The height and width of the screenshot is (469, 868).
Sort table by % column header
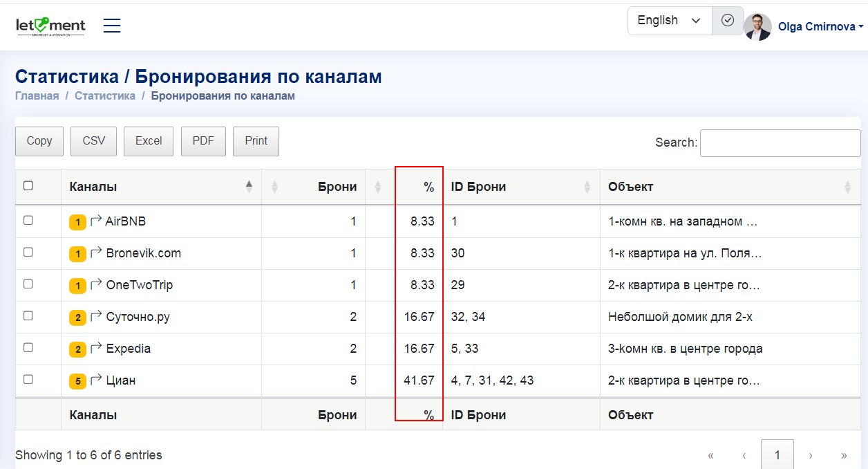coord(404,187)
